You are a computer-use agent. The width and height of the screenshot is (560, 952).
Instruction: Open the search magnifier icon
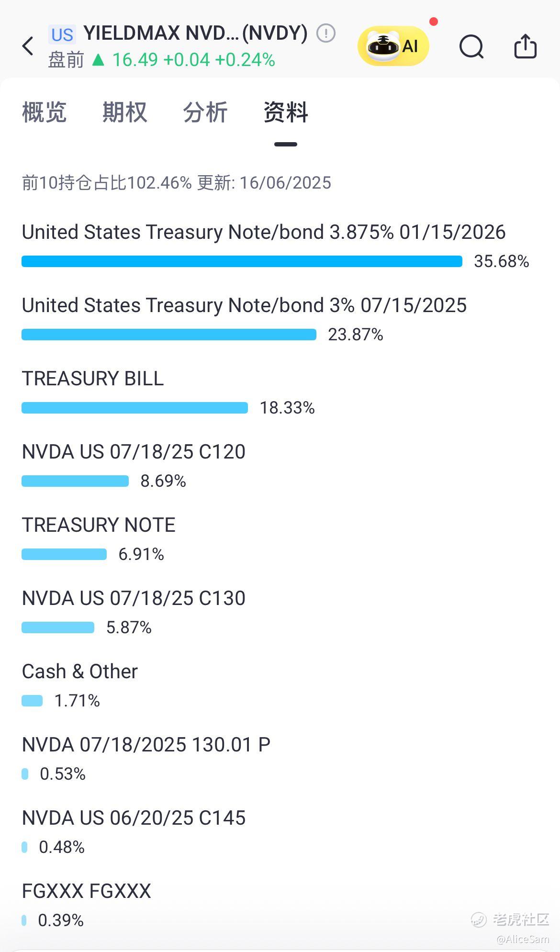click(471, 46)
